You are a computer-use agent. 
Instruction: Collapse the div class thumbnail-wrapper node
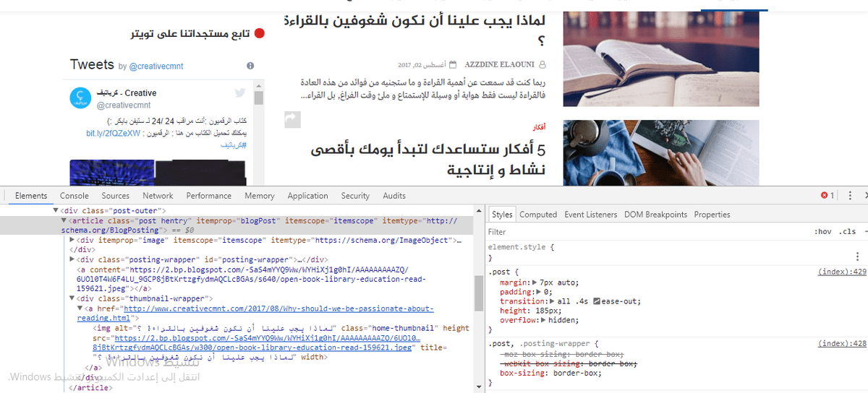72,298
